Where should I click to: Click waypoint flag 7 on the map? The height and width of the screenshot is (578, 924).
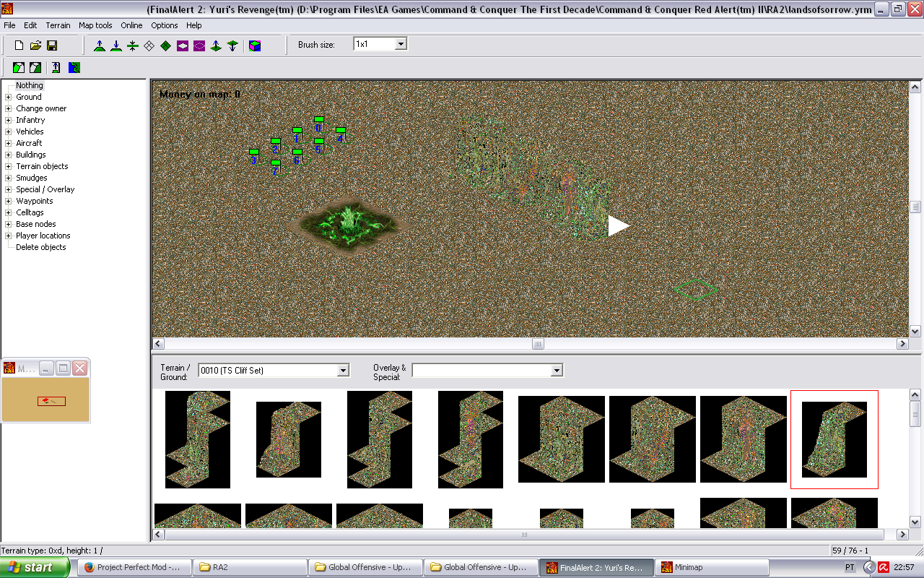[275, 168]
